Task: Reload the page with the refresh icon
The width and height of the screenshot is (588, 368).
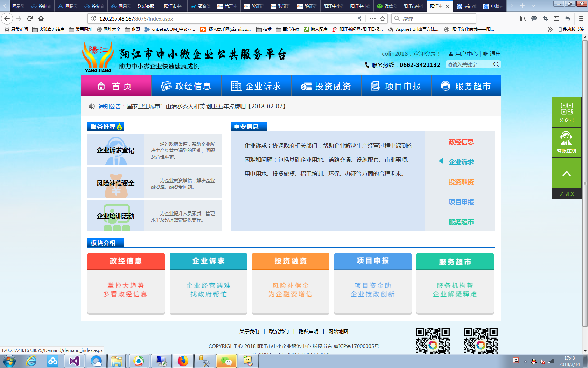Action: pyautogui.click(x=30, y=19)
